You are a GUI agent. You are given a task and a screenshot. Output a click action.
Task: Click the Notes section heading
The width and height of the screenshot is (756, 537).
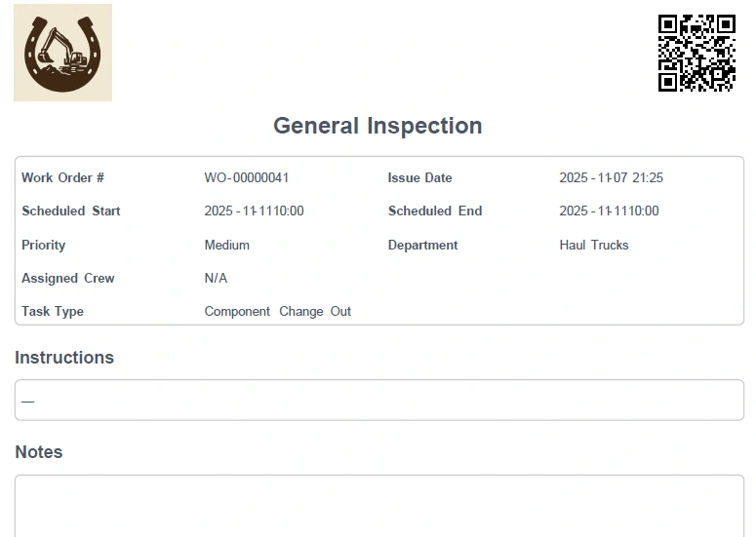point(39,452)
